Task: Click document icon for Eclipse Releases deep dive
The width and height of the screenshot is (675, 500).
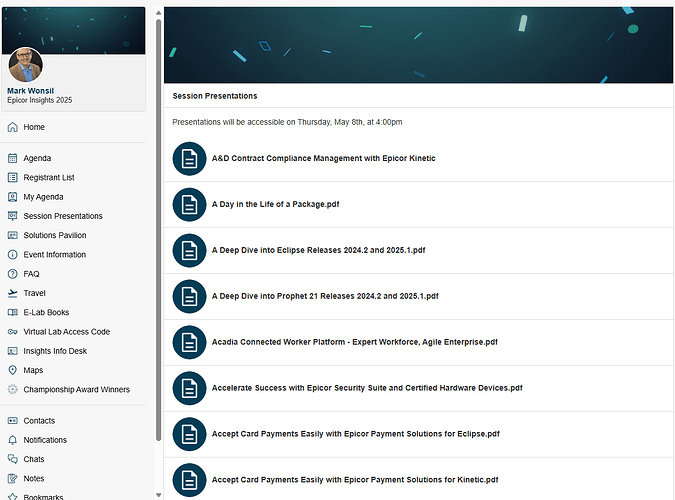Action: tap(189, 250)
